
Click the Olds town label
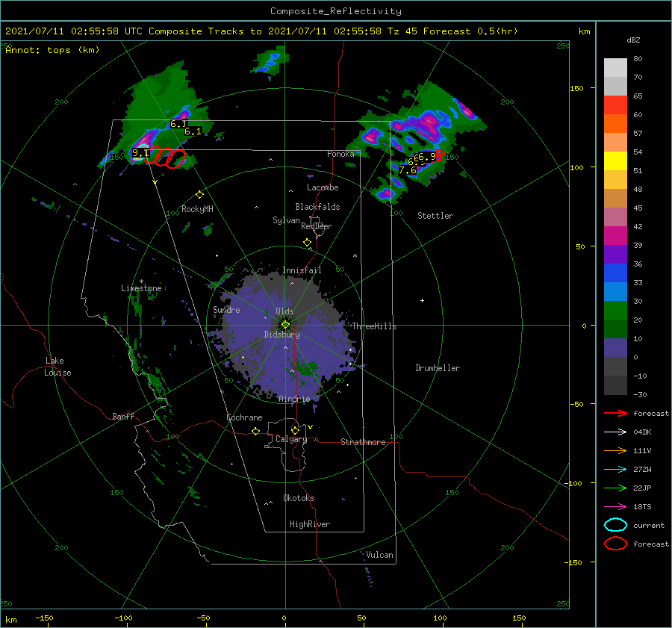click(x=284, y=311)
